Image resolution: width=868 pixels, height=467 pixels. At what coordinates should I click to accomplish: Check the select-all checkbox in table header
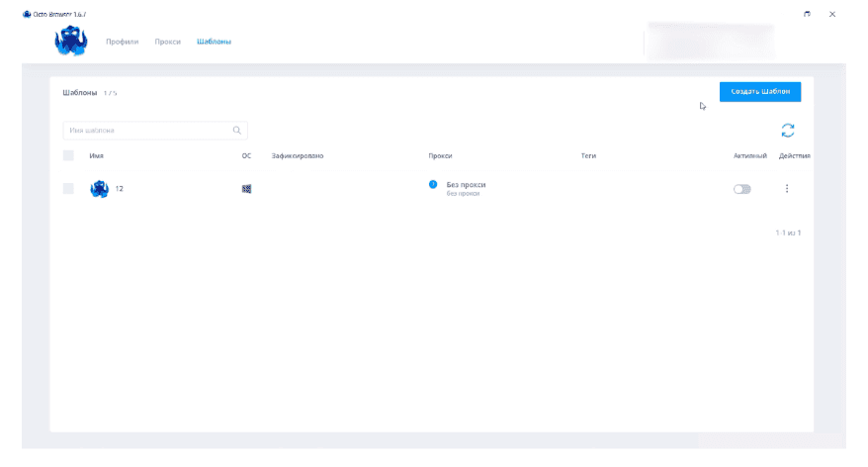coord(68,155)
